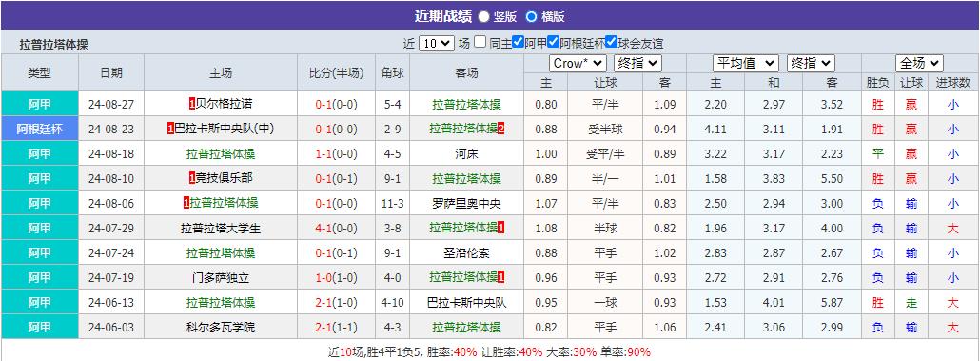Click the 拉普拉塔体操 title above the table
This screenshot has width=980, height=361.
[53, 45]
